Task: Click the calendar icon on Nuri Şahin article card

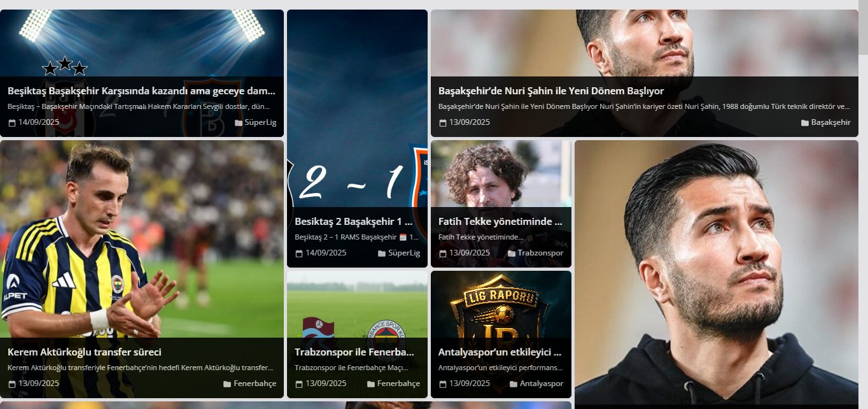Action: (442, 123)
